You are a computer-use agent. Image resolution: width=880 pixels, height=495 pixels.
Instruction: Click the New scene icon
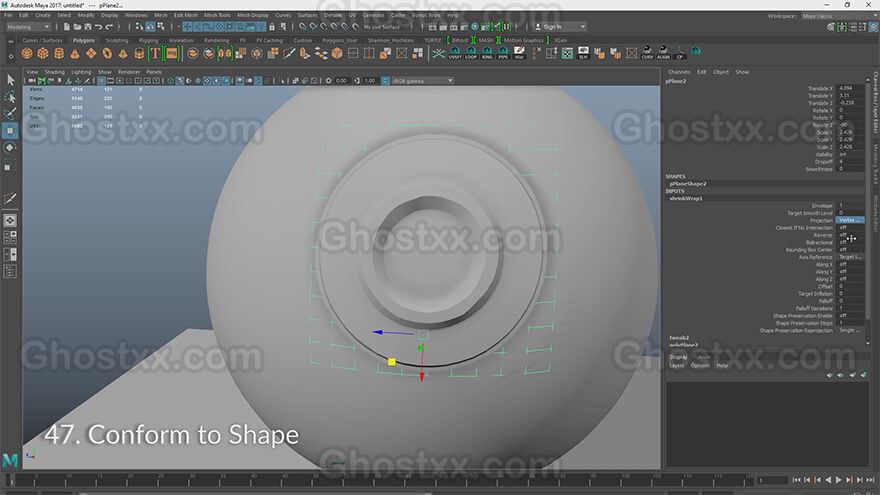(x=67, y=27)
